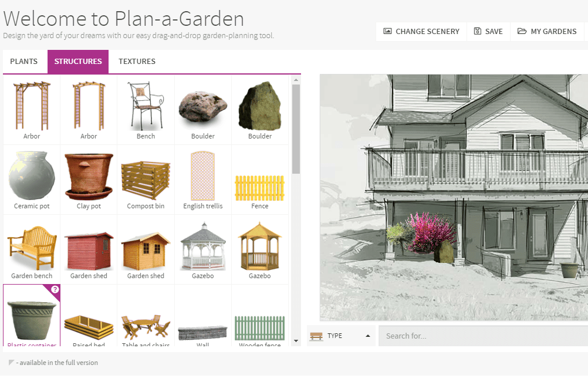Image resolution: width=588 pixels, height=392 pixels.
Task: Click the CHANGE SCENERY button
Action: [421, 32]
